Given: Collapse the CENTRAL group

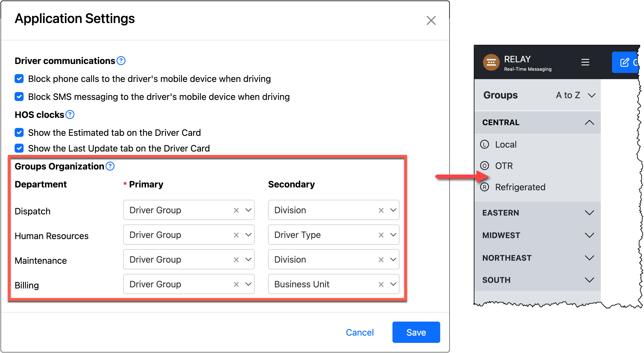Looking at the screenshot, I should (x=589, y=122).
